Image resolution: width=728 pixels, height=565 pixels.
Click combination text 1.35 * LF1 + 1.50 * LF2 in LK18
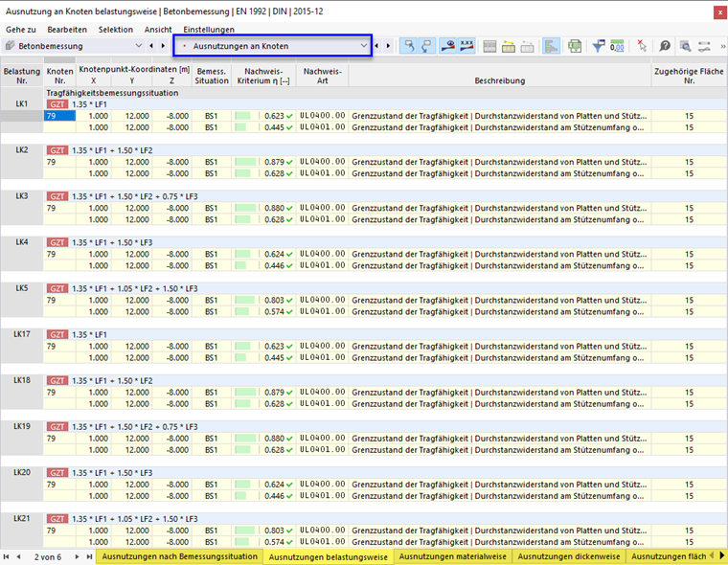112,381
